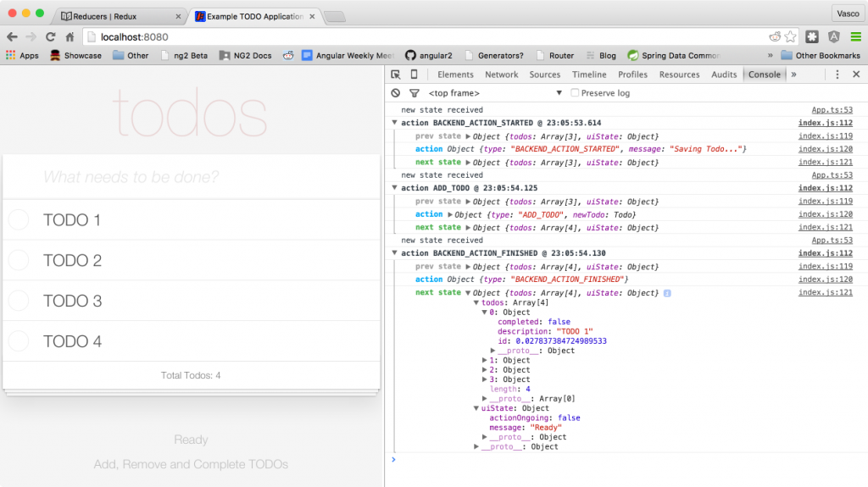Collapse the uiState: Object node
The height and width of the screenshot is (487, 868).
pyautogui.click(x=476, y=408)
